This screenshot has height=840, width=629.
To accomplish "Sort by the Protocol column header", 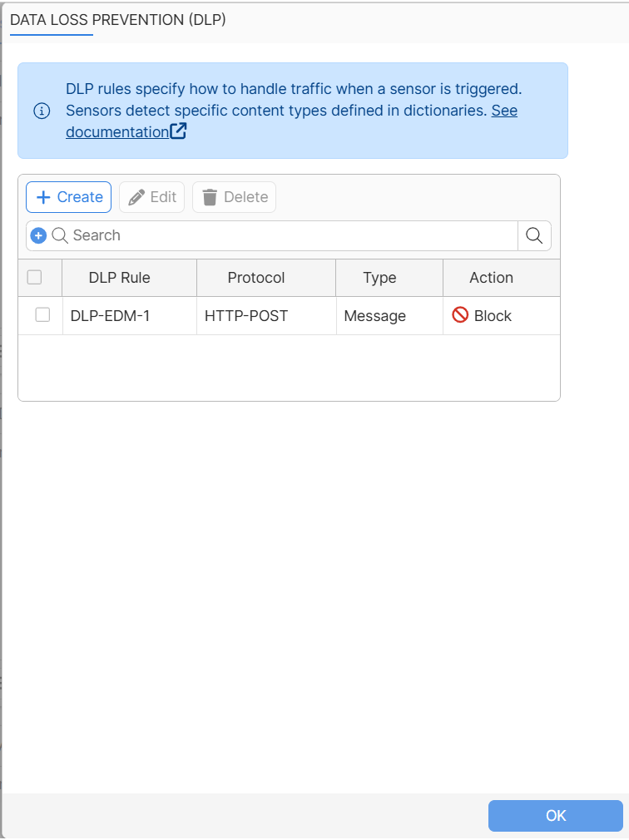I will coord(256,278).
